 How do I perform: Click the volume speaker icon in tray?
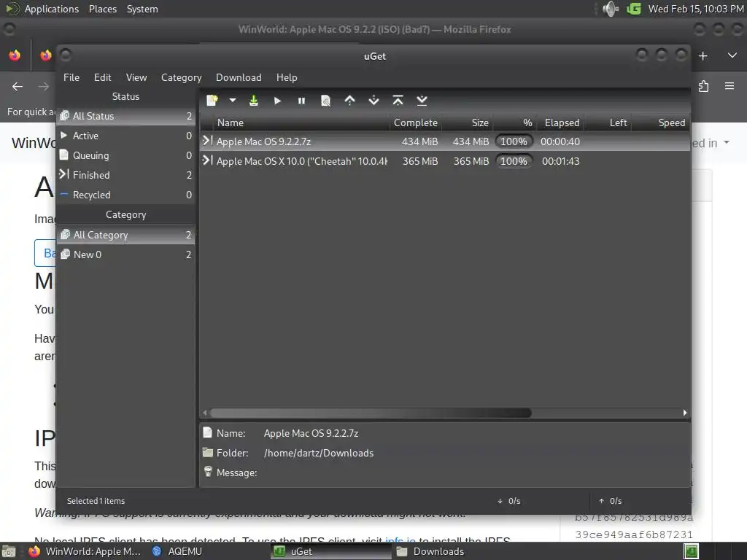click(x=611, y=9)
